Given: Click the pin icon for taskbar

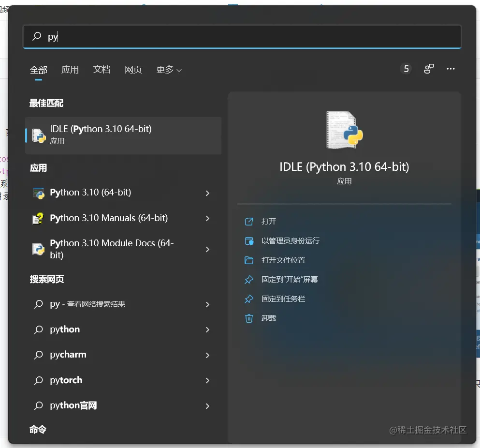Looking at the screenshot, I should click(249, 299).
